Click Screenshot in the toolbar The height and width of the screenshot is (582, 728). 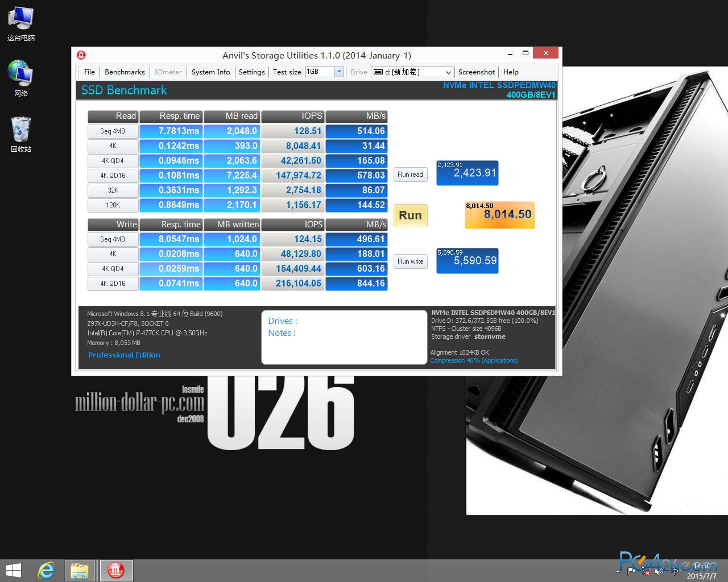tap(477, 72)
